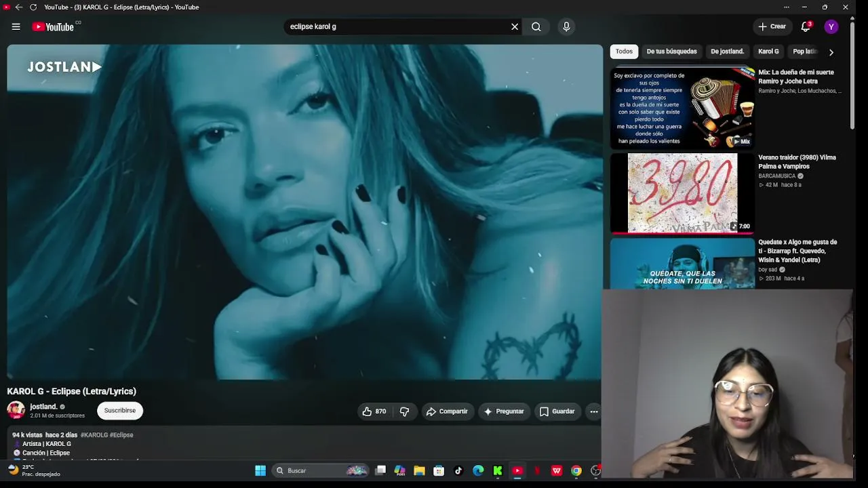Open Microsoft Store from the taskbar
868x488 pixels.
coord(439,470)
